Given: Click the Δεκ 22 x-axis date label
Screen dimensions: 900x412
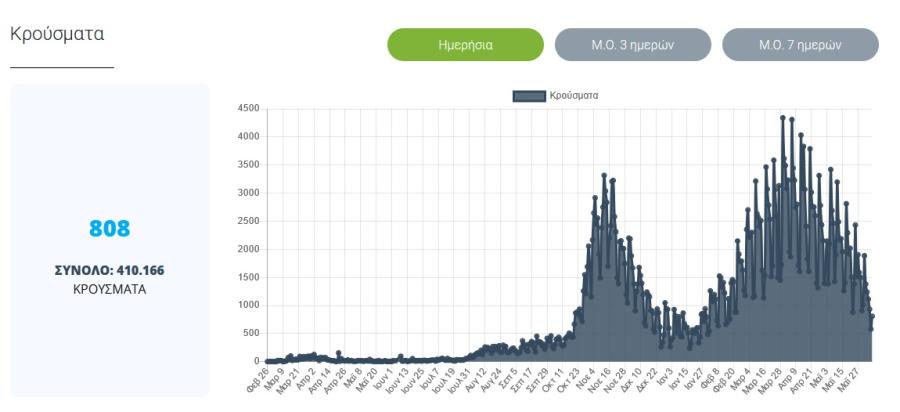Looking at the screenshot, I should (645, 380).
